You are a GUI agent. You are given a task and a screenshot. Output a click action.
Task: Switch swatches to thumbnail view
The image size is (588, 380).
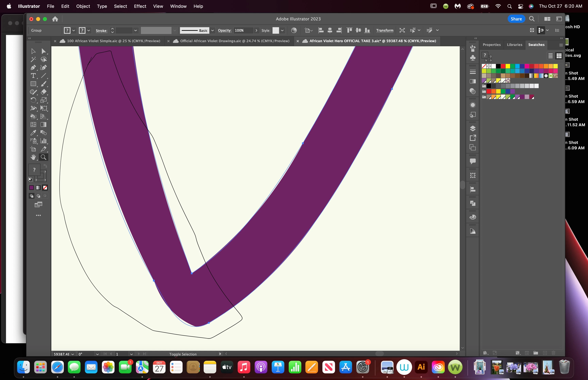pos(559,56)
